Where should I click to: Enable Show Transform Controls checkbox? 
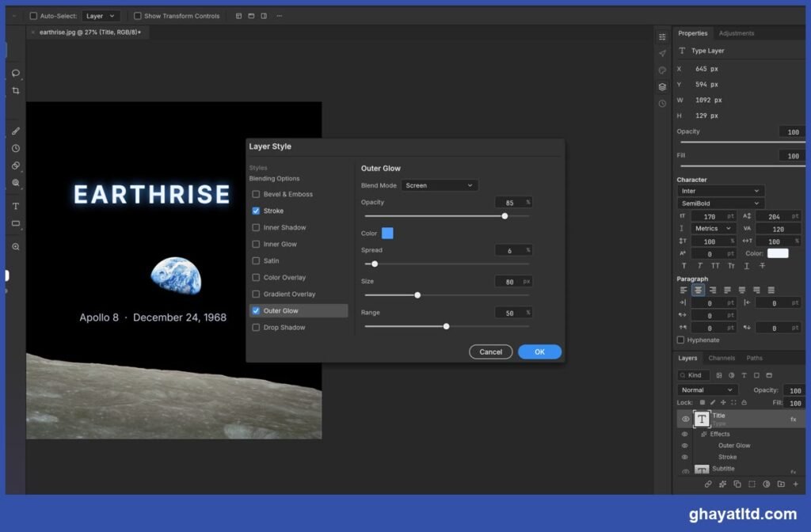click(x=138, y=16)
